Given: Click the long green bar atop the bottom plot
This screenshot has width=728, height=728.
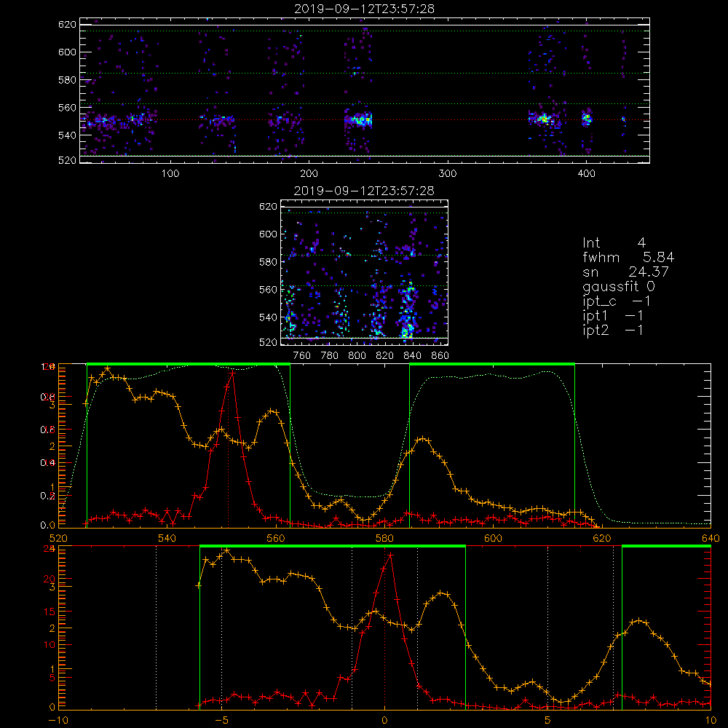Looking at the screenshot, I should (x=333, y=546).
